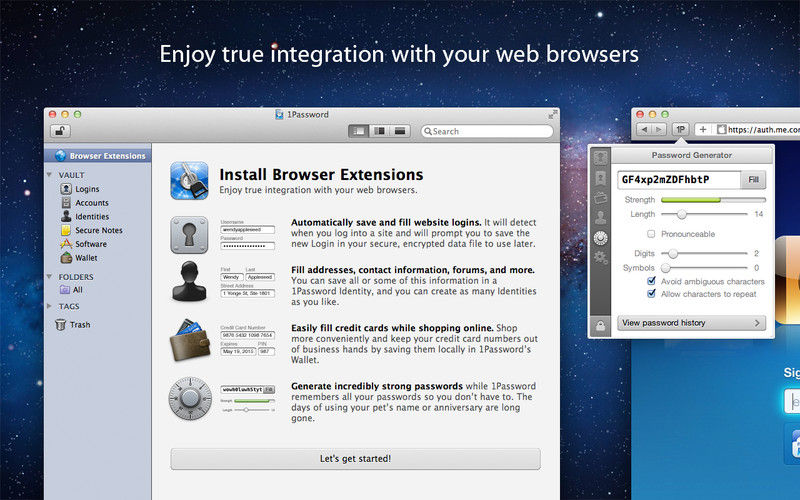
Task: Open Secure Notes in the sidebar
Action: coord(92,230)
